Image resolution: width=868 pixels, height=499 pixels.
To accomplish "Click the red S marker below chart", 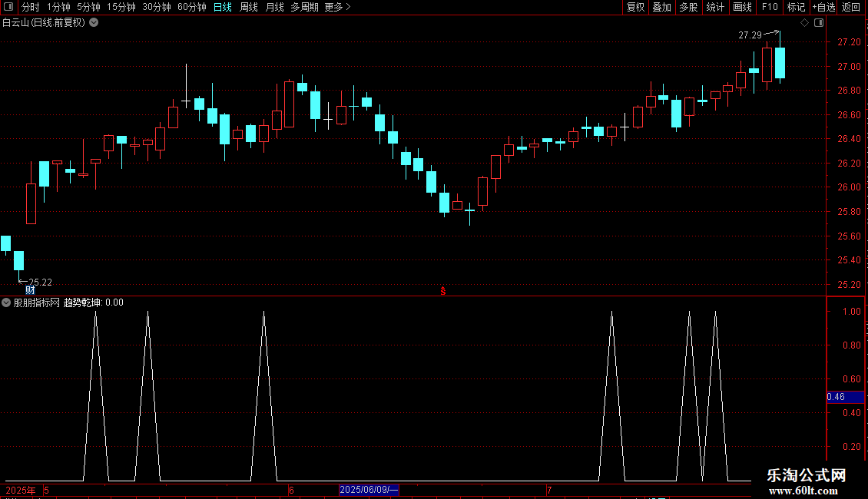I will (x=443, y=291).
